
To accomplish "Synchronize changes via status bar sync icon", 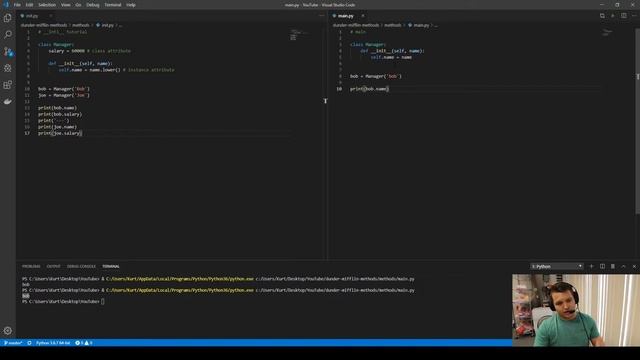I will point(29,343).
